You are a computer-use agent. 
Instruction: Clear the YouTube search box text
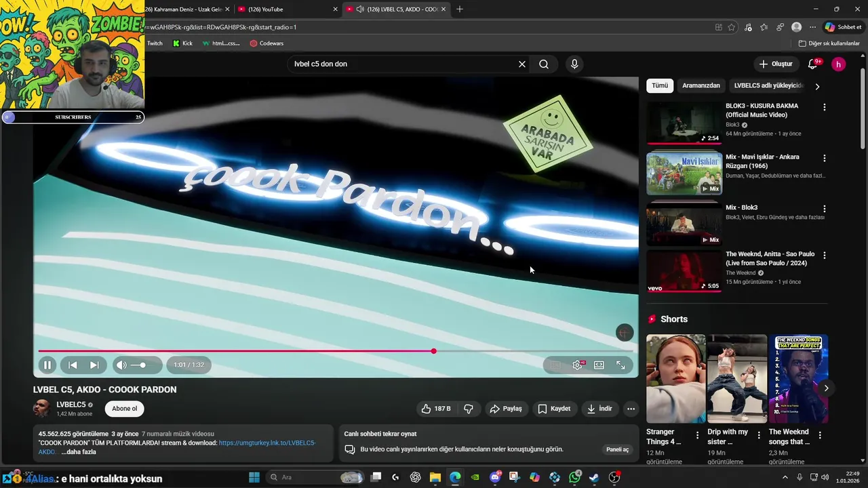[x=522, y=64]
